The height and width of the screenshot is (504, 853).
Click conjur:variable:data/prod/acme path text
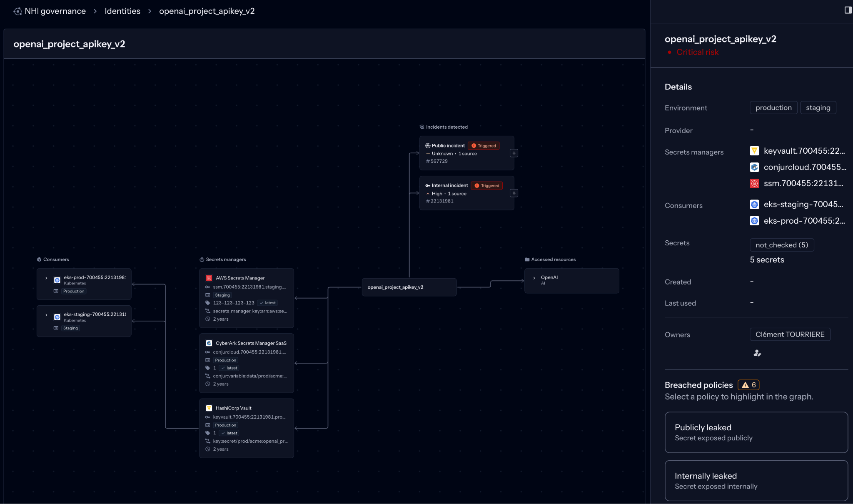pos(249,376)
